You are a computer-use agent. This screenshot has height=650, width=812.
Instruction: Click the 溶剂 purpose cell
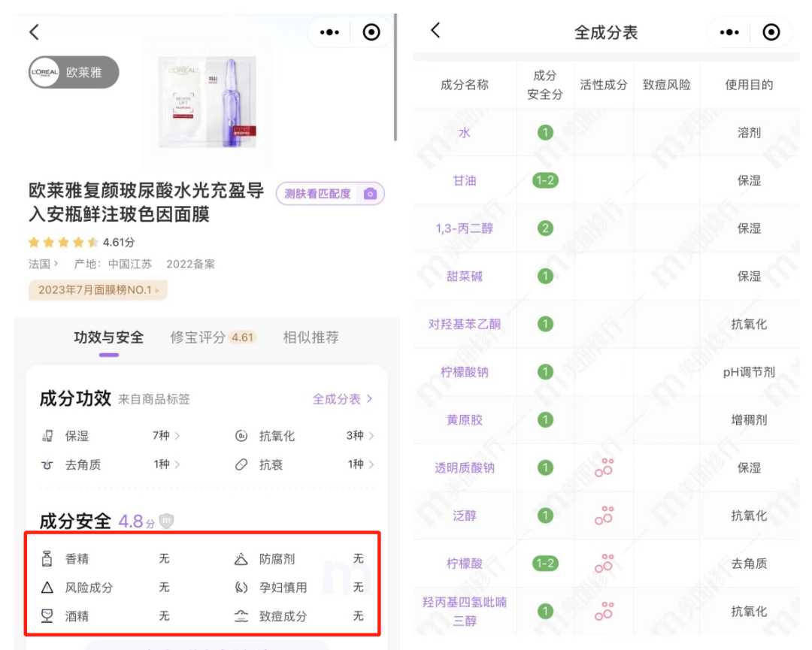[749, 132]
